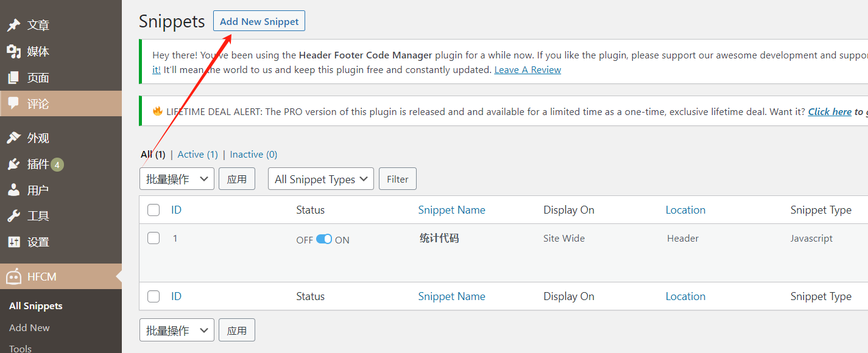Open the Leave A Review link
The width and height of the screenshot is (868, 353).
coord(528,69)
